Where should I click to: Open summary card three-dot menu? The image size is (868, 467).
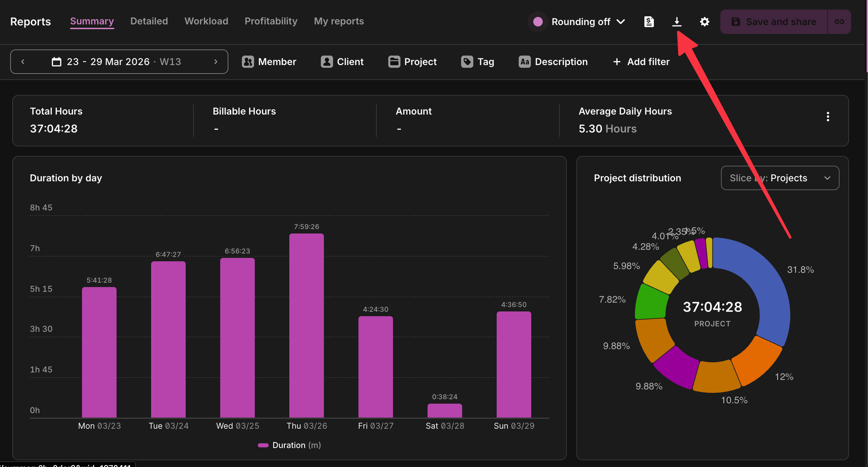pyautogui.click(x=828, y=117)
